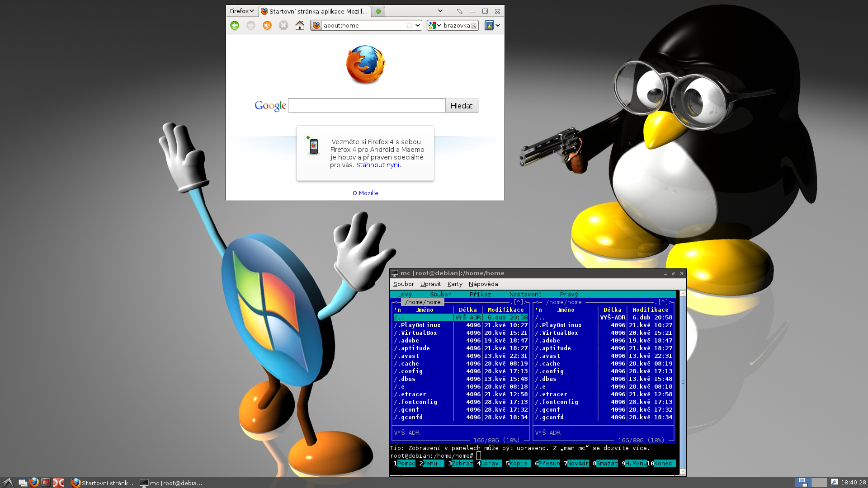The height and width of the screenshot is (488, 868).
Task: Select .VirtualBox in the left mc panel
Action: (x=460, y=333)
